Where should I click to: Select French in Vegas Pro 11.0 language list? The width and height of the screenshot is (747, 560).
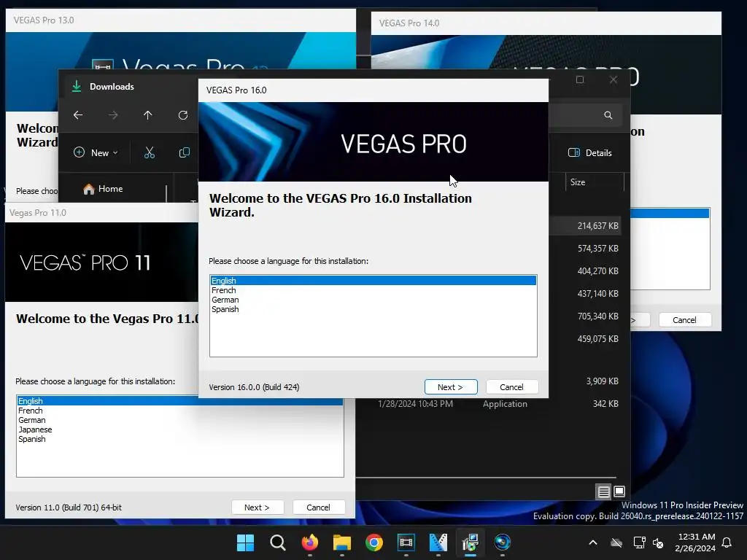[179, 411]
